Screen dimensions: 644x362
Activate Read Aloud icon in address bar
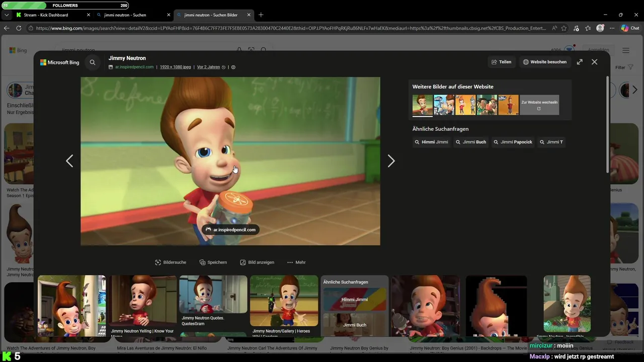click(554, 28)
